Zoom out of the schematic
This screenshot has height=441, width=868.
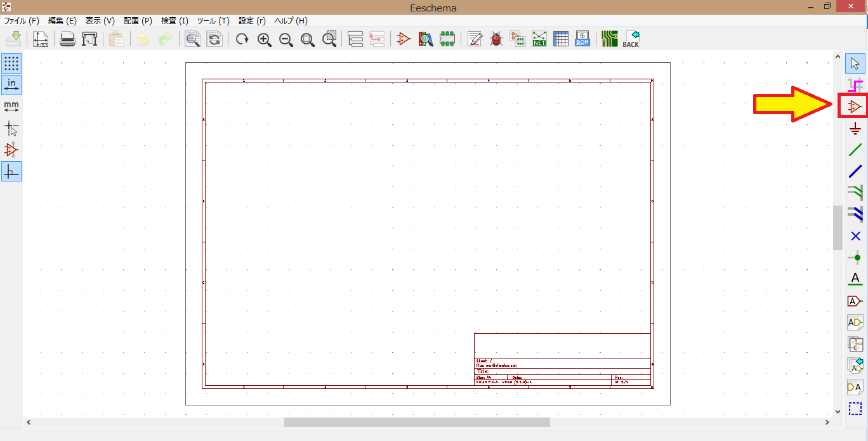click(286, 39)
